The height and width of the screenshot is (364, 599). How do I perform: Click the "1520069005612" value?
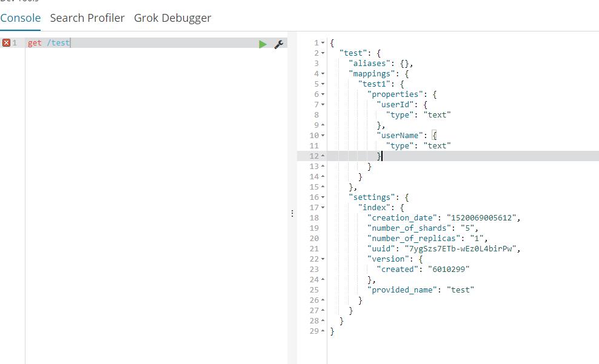(481, 218)
